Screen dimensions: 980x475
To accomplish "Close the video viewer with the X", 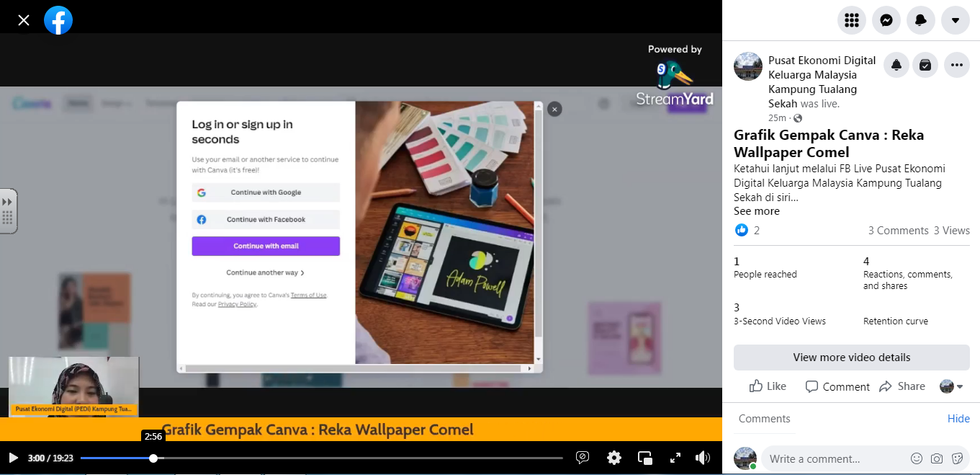I will coord(24,20).
